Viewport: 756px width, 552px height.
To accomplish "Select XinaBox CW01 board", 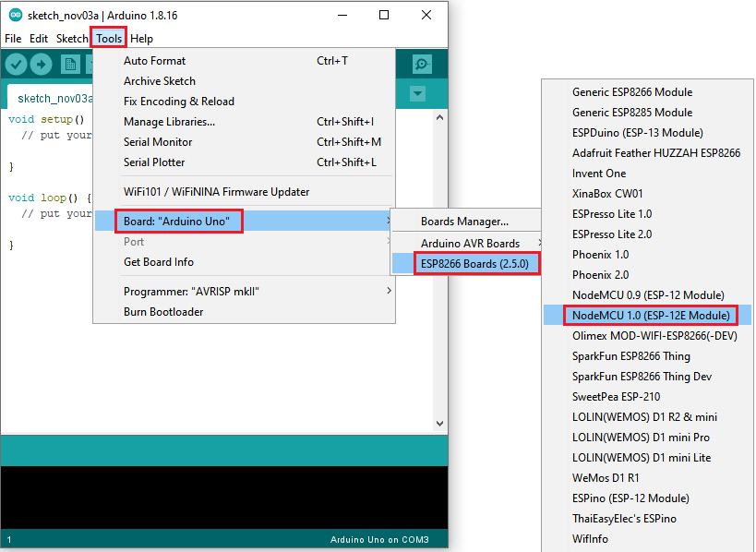I will [647, 193].
